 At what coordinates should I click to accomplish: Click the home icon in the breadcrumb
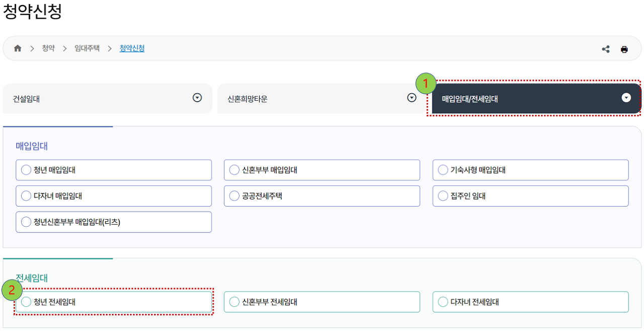[18, 48]
